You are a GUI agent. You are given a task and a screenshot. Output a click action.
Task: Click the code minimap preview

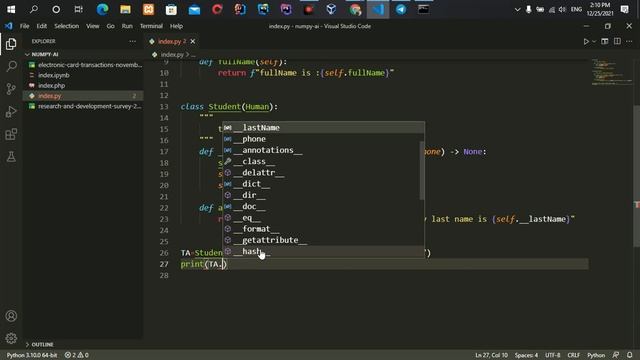(611, 72)
